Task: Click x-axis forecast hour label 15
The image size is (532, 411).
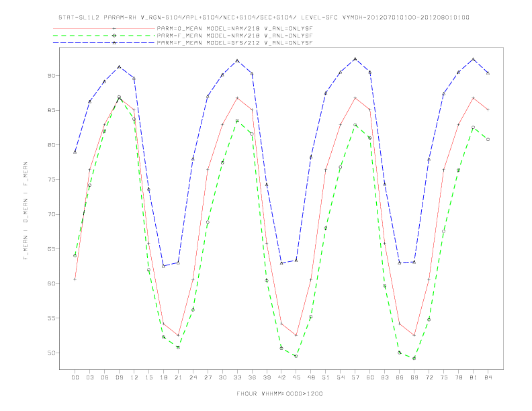Action: (x=148, y=377)
